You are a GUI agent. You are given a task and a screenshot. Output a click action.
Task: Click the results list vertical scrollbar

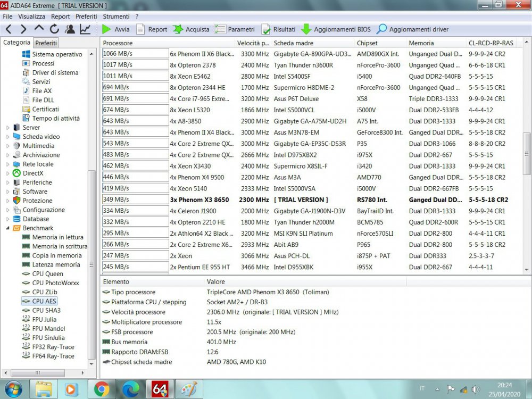[527, 154]
